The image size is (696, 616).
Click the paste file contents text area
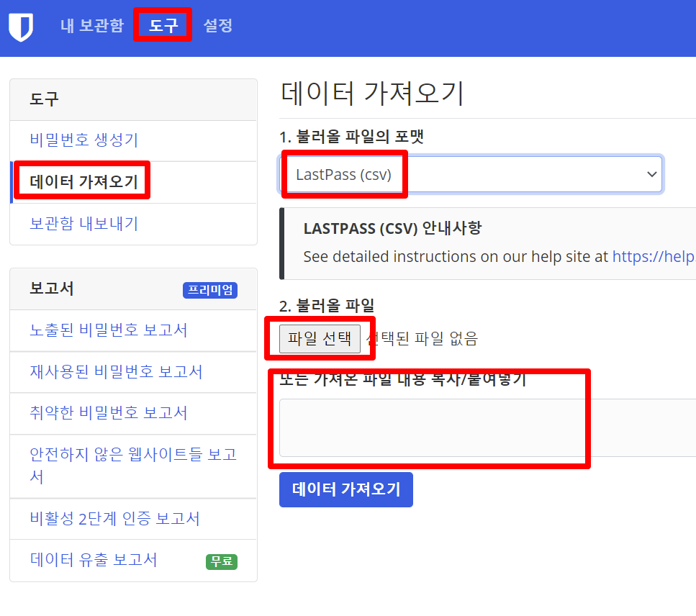(487, 427)
